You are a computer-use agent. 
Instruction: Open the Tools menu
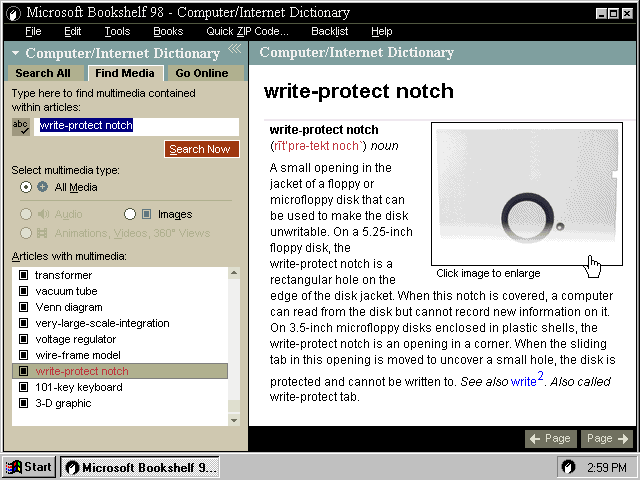tap(117, 31)
